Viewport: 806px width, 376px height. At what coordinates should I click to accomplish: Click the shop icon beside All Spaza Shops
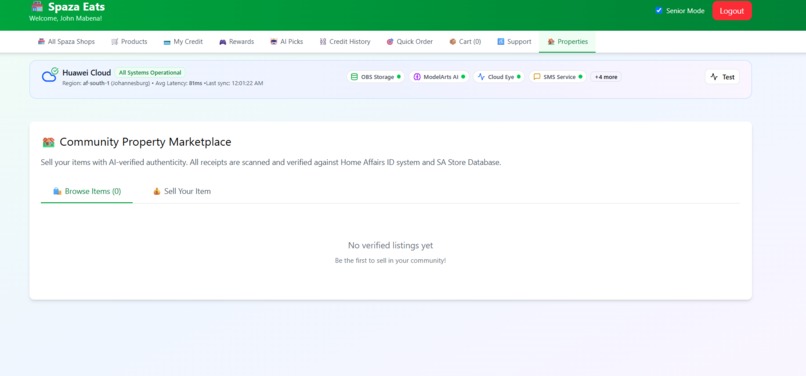pos(41,42)
